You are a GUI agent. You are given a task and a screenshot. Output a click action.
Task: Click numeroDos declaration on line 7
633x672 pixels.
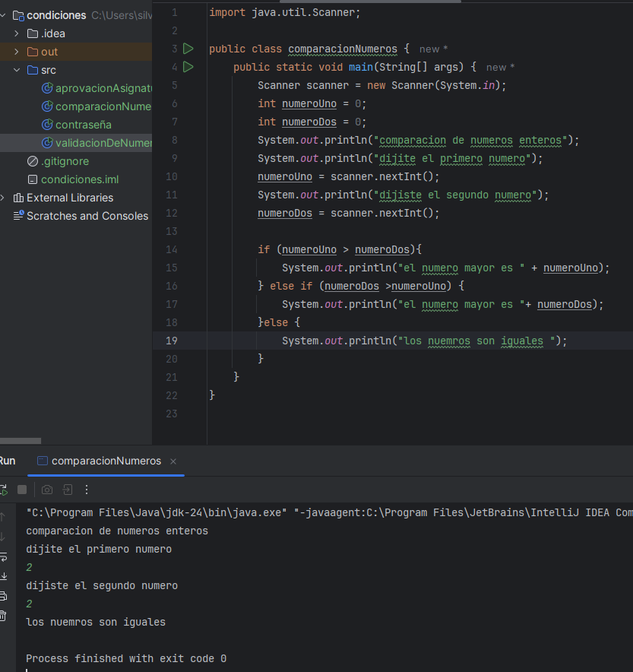309,122
